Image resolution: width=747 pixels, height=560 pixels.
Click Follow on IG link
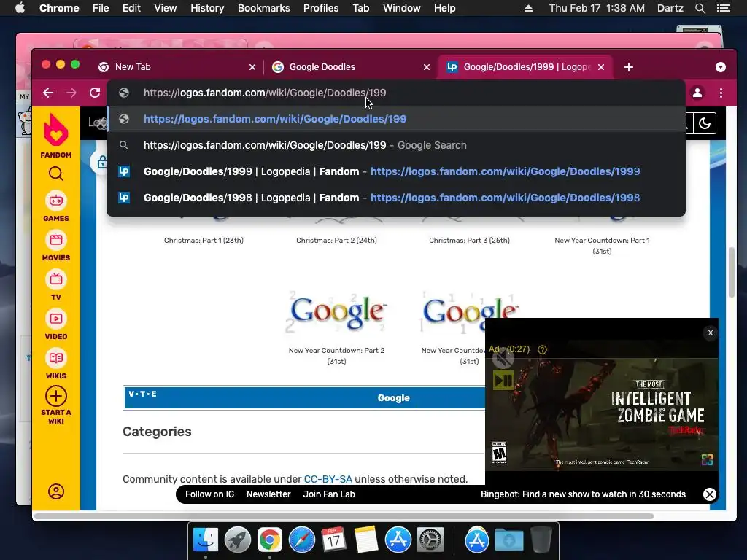(x=209, y=494)
